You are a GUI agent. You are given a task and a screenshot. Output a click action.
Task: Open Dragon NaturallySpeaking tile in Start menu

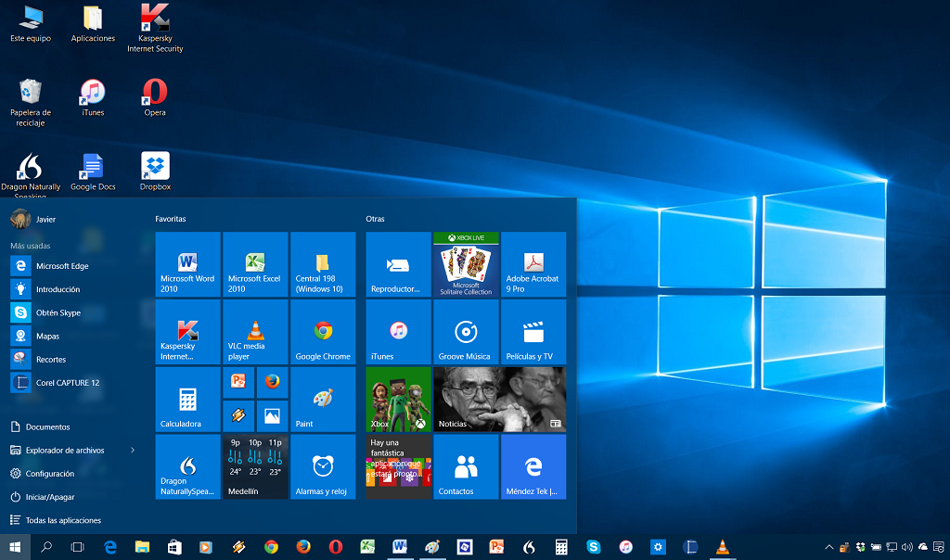187,466
